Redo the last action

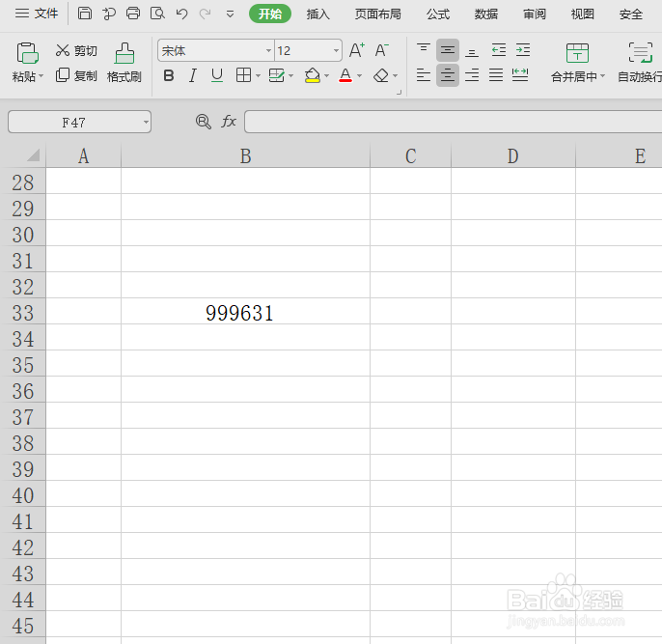(x=206, y=14)
